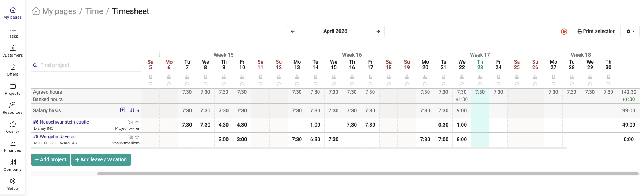
Task: Open Finances chart icon
Action: click(12, 143)
